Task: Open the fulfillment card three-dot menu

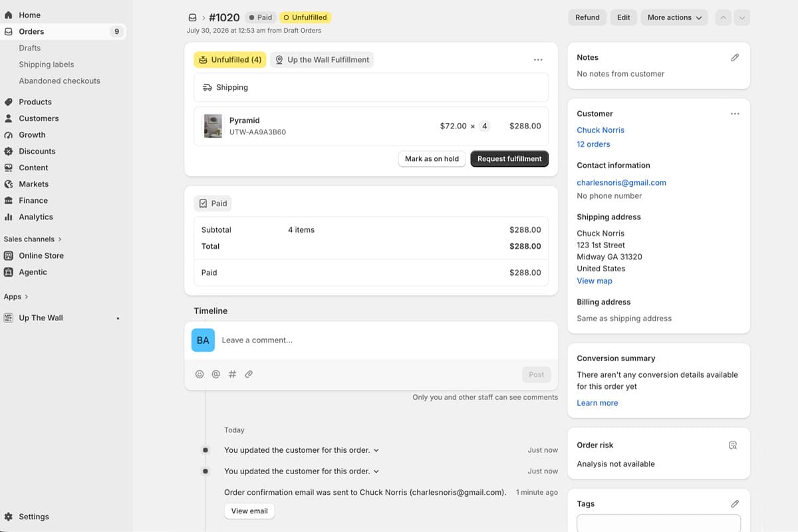Action: point(538,60)
